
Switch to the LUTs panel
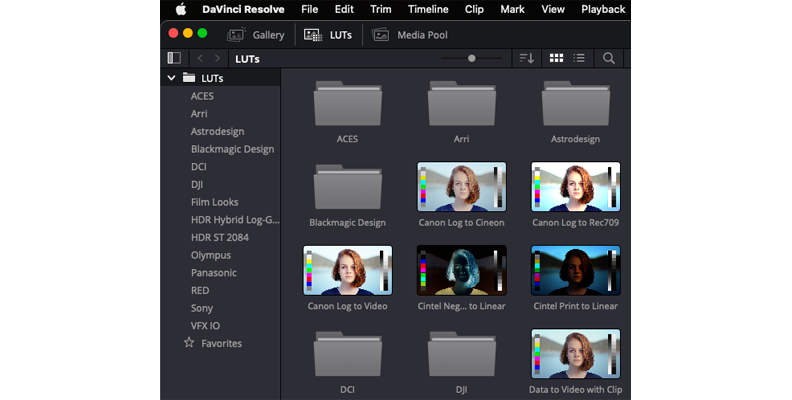pos(328,35)
